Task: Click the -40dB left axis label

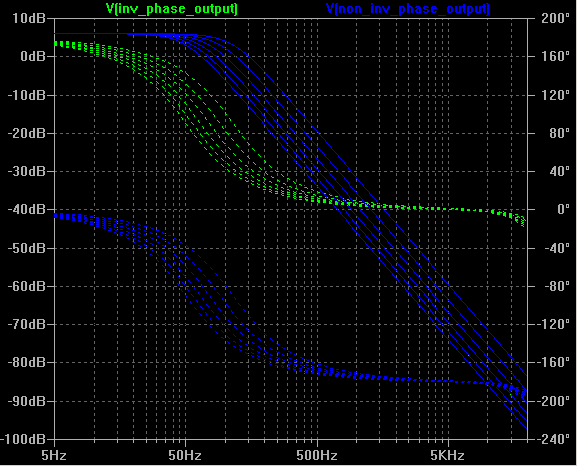Action: pos(26,209)
